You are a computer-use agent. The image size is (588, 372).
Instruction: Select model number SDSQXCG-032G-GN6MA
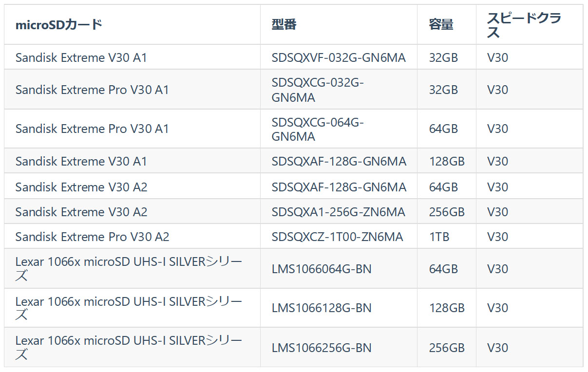pos(318,90)
